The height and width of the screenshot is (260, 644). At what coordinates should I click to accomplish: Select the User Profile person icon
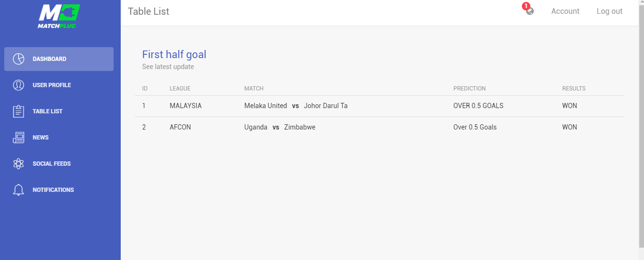[19, 85]
